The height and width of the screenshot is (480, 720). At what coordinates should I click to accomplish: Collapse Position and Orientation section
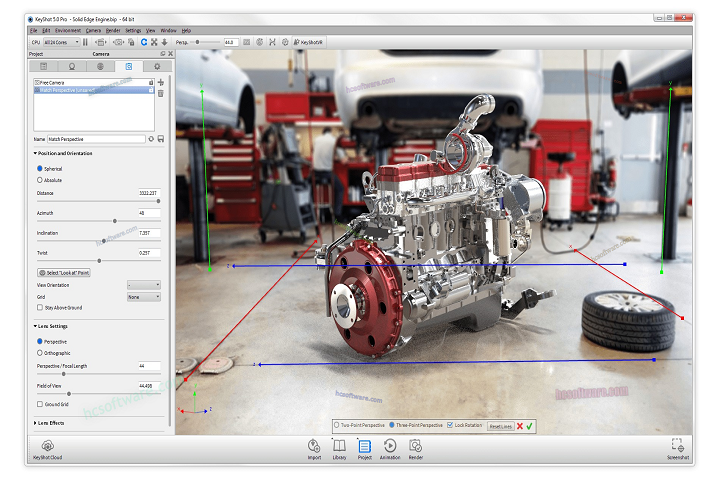(35, 153)
